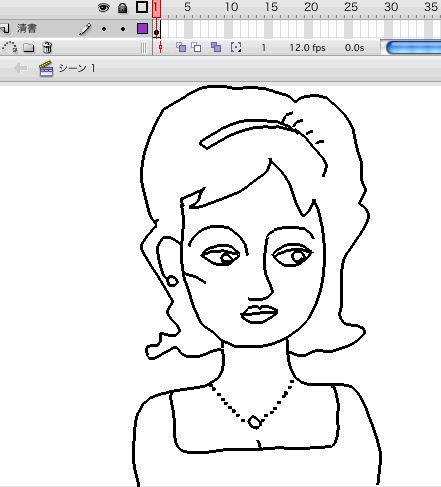Select the 清書 layer name
The width and height of the screenshot is (441, 487).
27,28
